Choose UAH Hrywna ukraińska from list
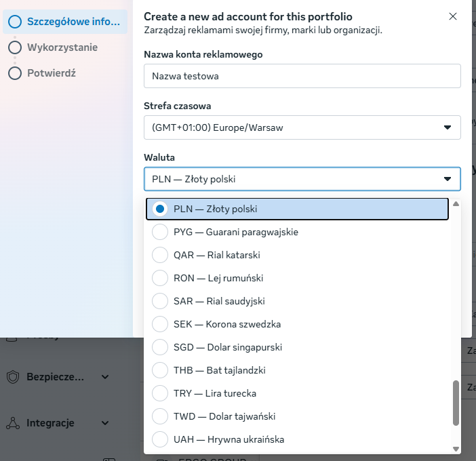This screenshot has width=476, height=461. click(x=160, y=439)
